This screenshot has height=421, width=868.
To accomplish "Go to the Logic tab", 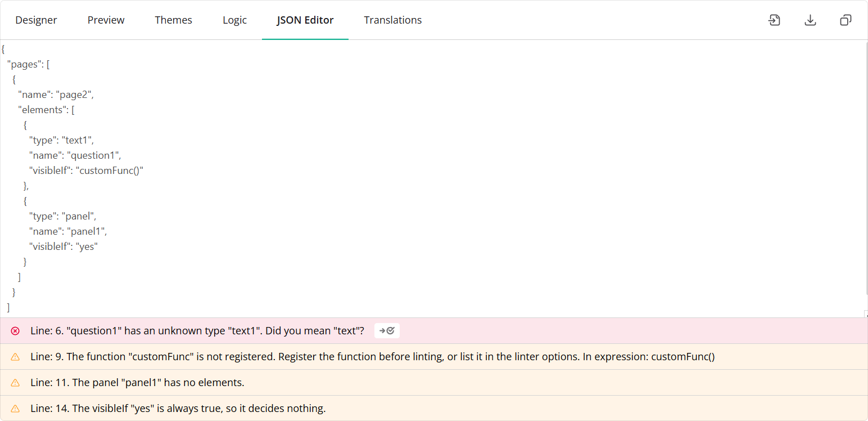I will point(234,20).
